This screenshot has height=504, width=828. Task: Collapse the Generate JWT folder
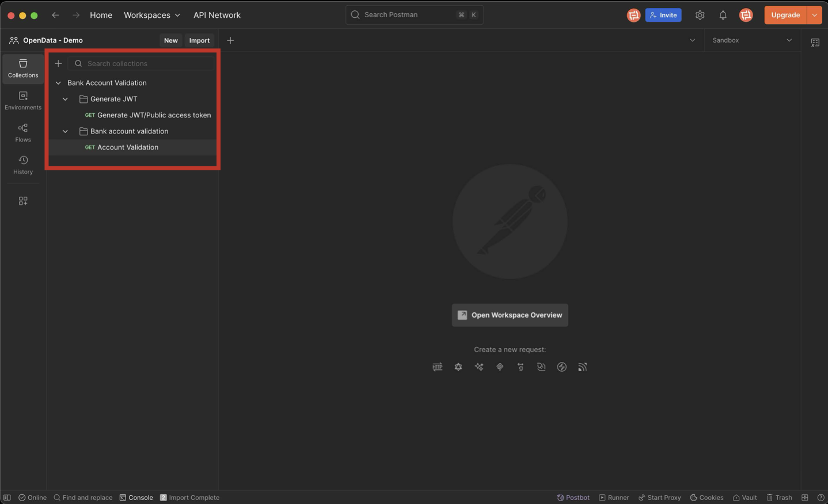click(65, 99)
